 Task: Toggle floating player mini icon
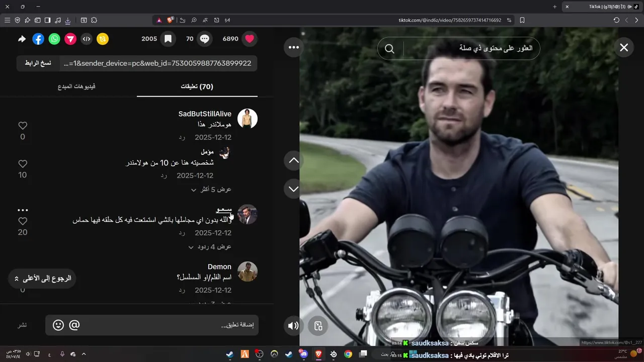coord(318,326)
